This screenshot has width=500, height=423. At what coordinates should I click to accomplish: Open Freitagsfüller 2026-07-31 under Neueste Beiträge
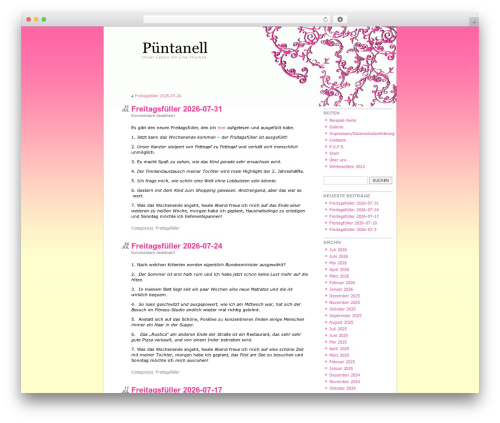tap(354, 203)
